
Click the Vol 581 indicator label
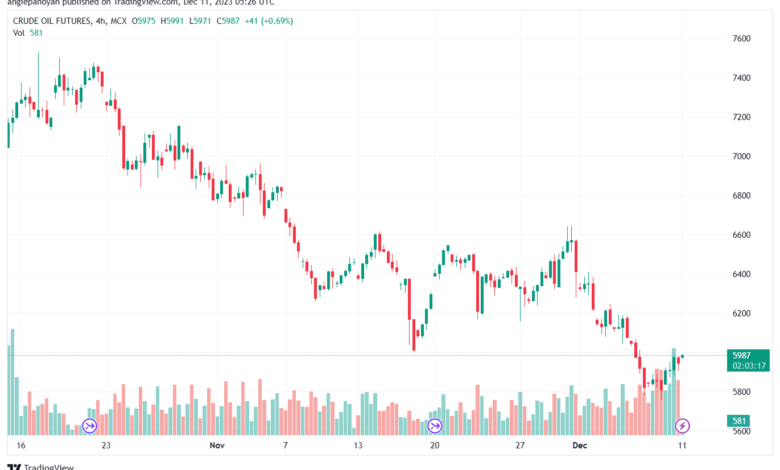[x=28, y=33]
